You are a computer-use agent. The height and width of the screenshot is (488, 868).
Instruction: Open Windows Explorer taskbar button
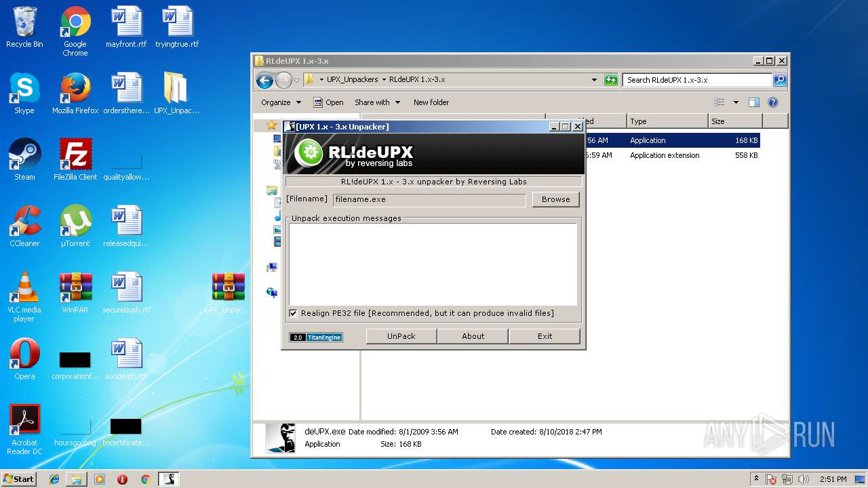coord(77,479)
